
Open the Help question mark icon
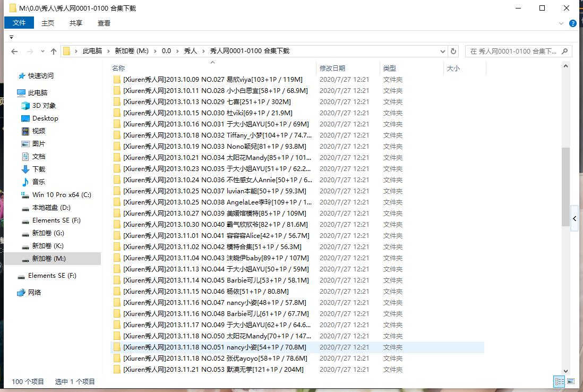click(x=573, y=23)
